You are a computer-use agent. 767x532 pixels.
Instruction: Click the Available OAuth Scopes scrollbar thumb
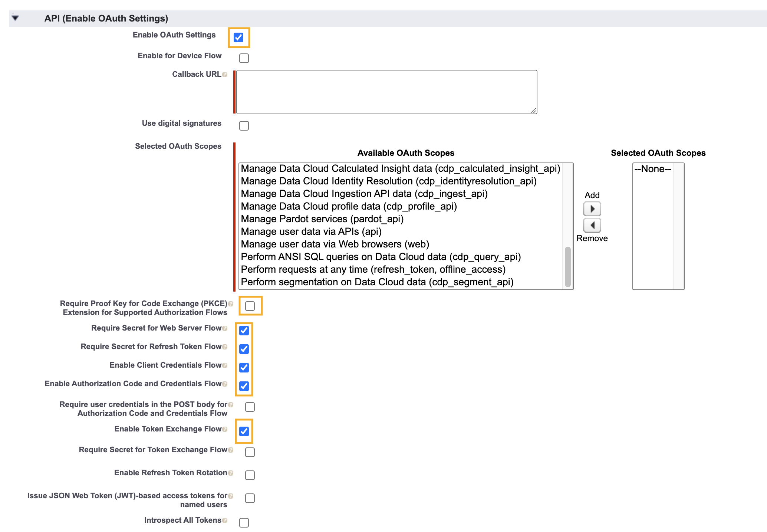click(567, 266)
